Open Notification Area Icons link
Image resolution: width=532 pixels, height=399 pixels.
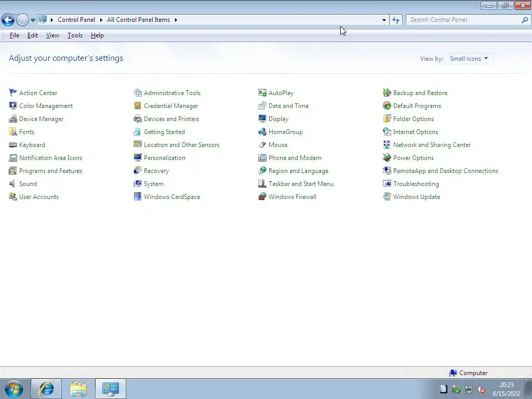tap(50, 158)
